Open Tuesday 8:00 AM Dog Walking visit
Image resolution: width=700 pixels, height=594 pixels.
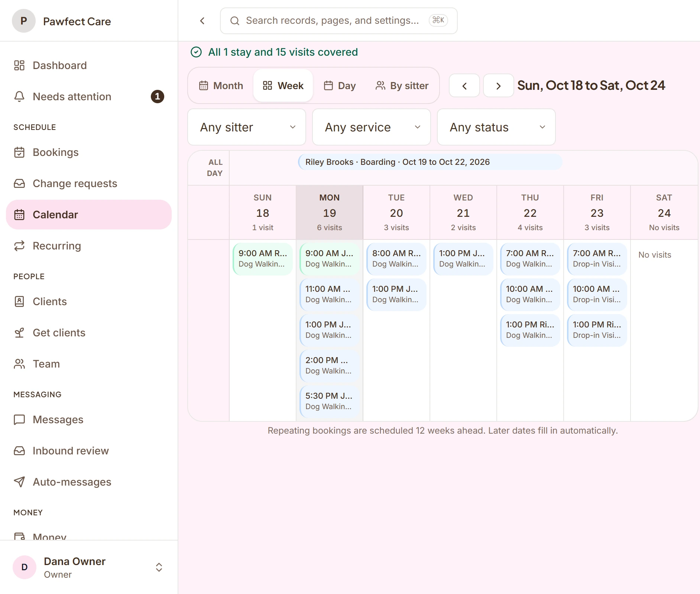tap(396, 259)
